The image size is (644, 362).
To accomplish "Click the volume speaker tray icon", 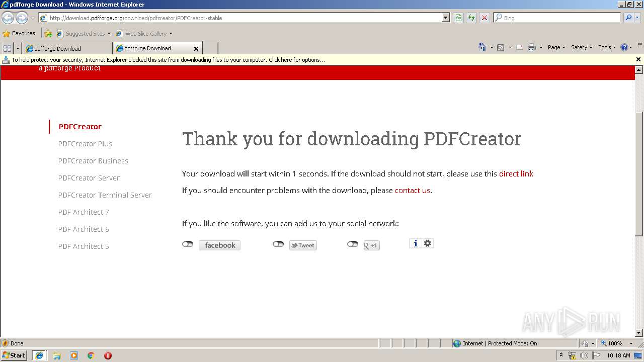I will click(584, 355).
